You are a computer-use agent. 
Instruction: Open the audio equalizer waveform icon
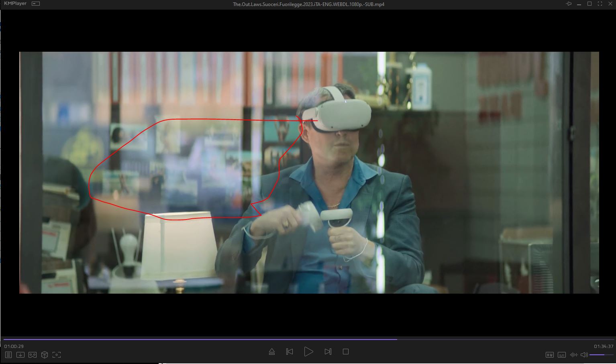point(574,355)
